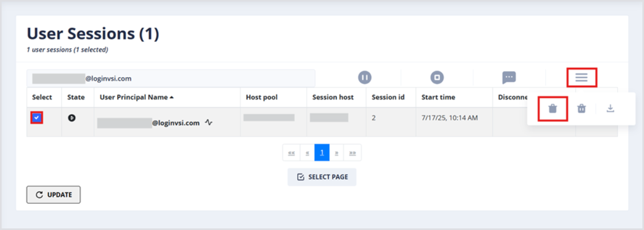Sort by User Principal Name column
The image size is (644, 230).
point(136,97)
